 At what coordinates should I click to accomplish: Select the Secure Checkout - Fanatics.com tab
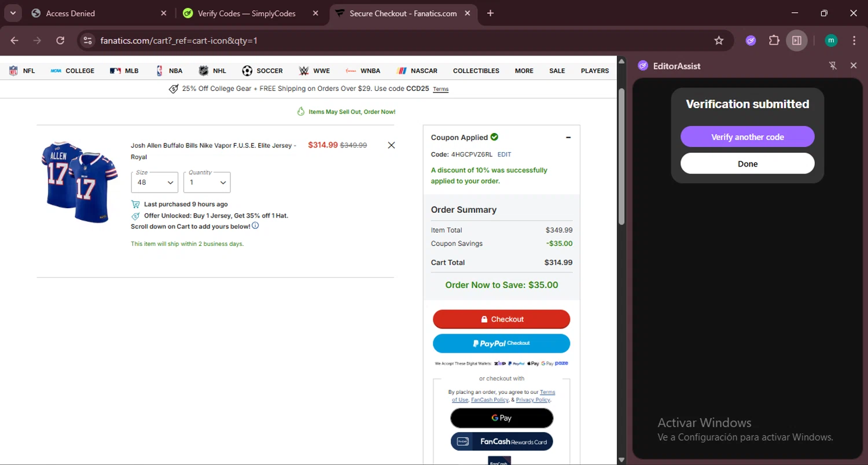403,13
